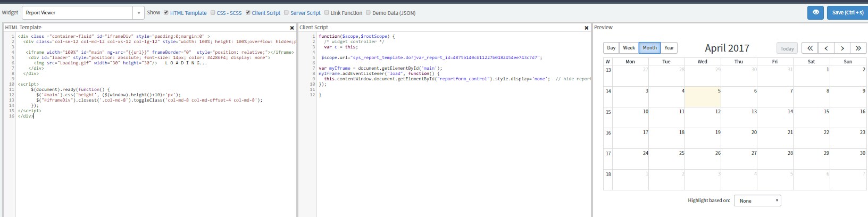Click the Sun column header
The height and width of the screenshot is (217, 868).
click(x=848, y=62)
